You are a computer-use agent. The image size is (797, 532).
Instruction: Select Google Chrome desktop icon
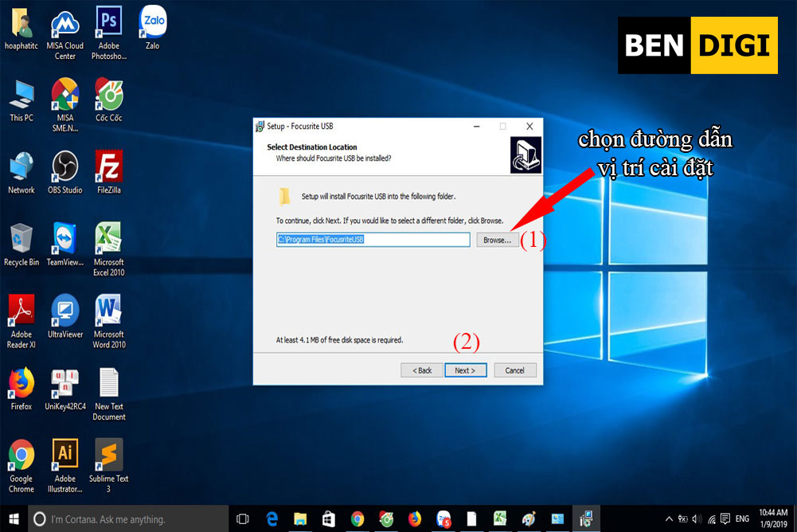pyautogui.click(x=21, y=467)
